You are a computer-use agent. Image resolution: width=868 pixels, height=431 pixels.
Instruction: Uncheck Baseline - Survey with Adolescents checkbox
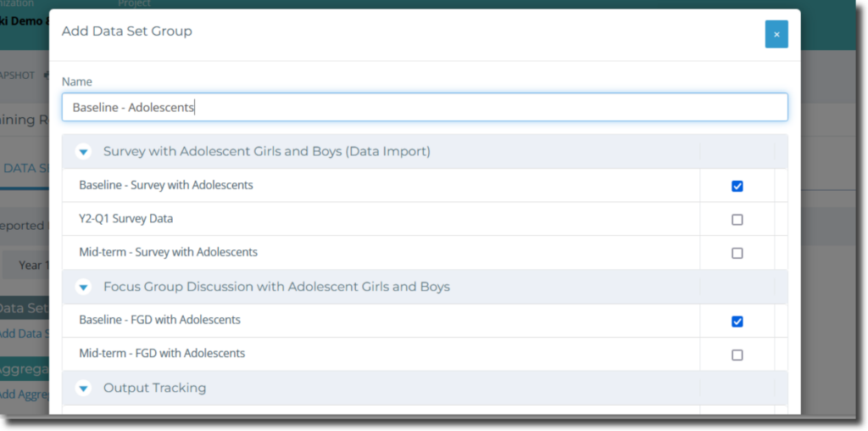coord(737,186)
